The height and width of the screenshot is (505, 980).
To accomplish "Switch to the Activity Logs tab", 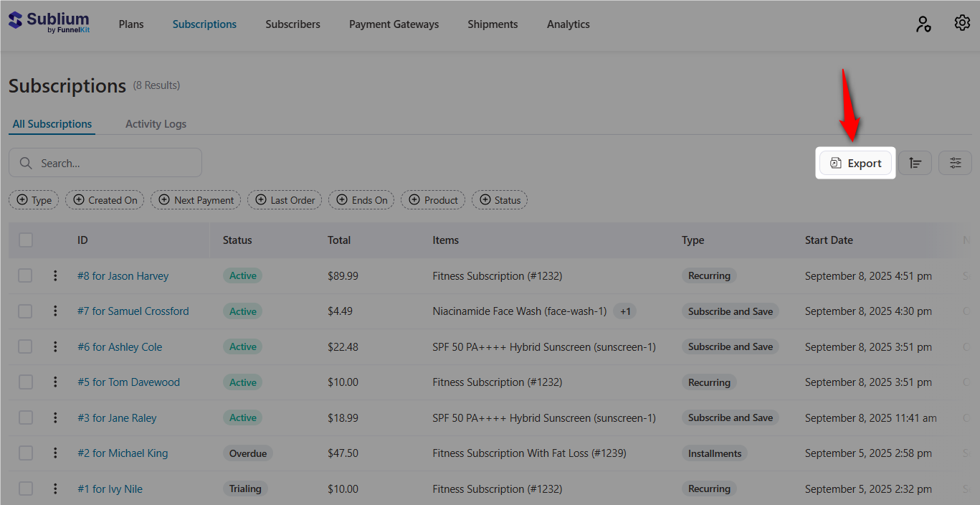I will tap(156, 123).
